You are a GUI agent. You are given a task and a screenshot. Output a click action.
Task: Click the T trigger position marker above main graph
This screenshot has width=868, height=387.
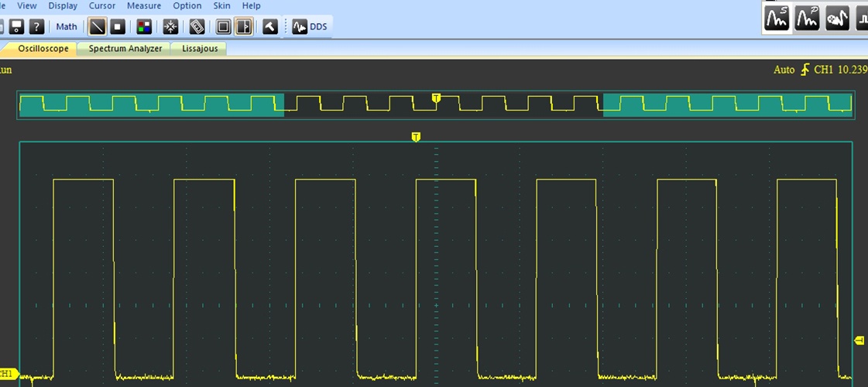coord(416,137)
